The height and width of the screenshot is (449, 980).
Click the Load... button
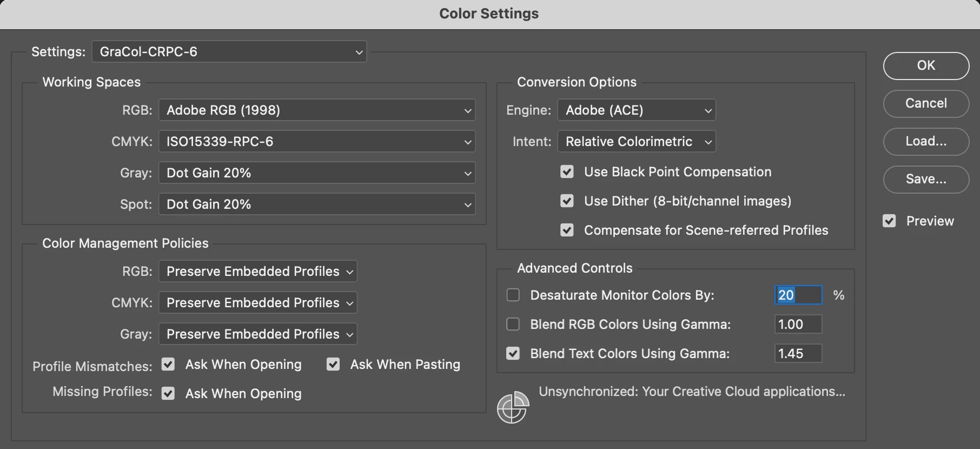click(x=926, y=141)
